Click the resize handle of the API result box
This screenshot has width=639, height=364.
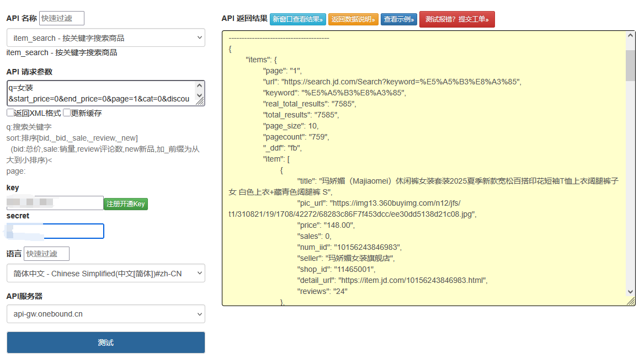click(631, 301)
